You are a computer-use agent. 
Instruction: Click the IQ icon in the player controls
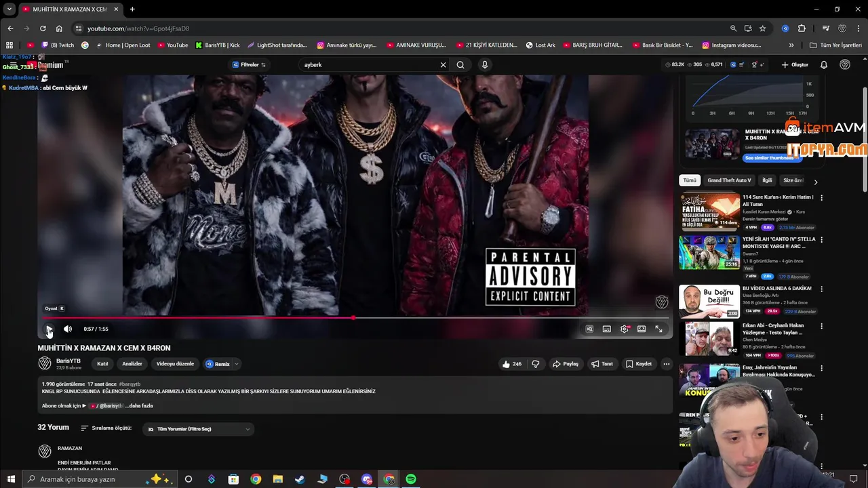tap(589, 329)
